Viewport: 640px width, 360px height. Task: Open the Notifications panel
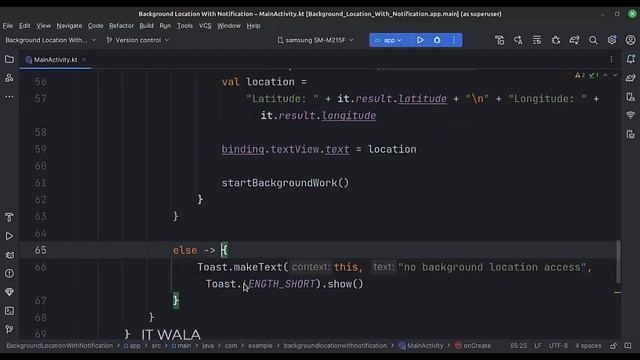pyautogui.click(x=631, y=59)
